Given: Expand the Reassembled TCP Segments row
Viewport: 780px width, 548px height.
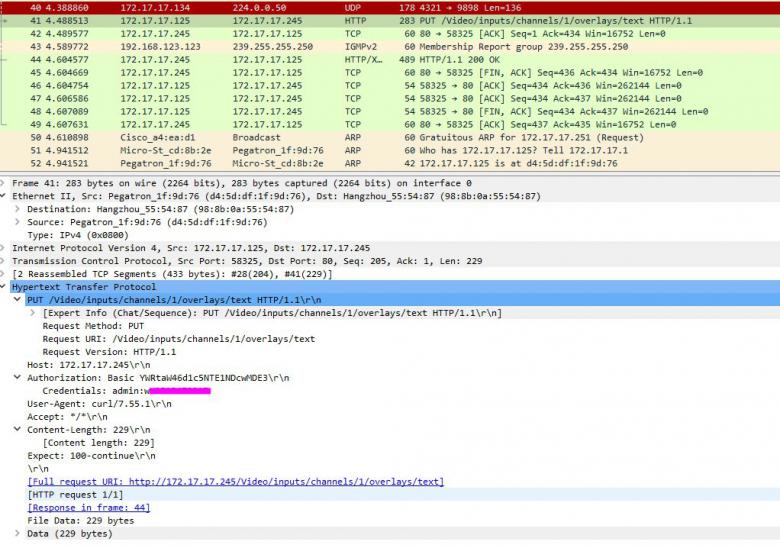Looking at the screenshot, I should (2, 274).
